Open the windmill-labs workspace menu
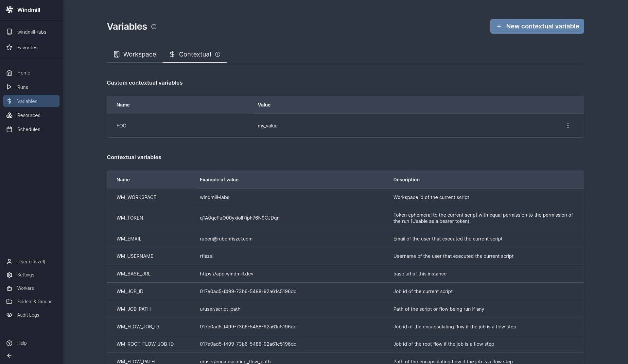This screenshot has width=628, height=364. click(x=31, y=32)
